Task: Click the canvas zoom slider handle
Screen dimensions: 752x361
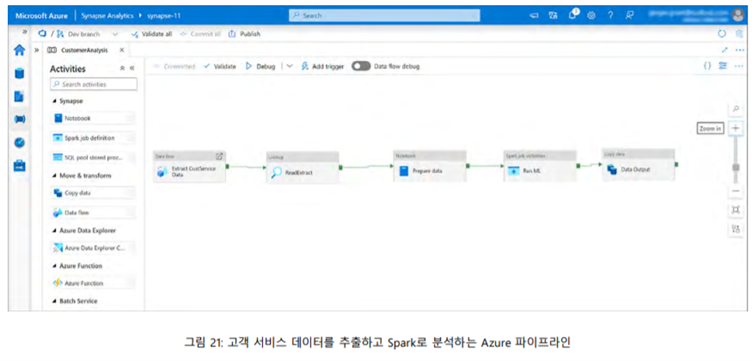Action: pos(736,167)
